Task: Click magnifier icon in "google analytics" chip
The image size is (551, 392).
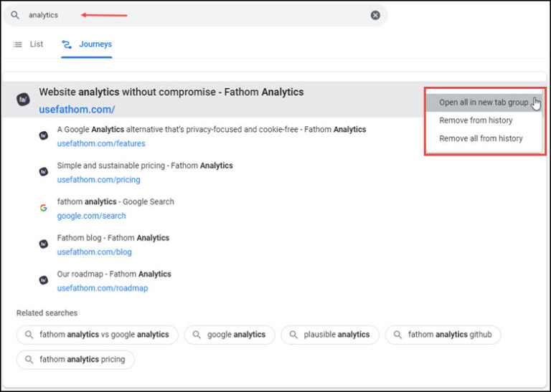Action: [197, 335]
